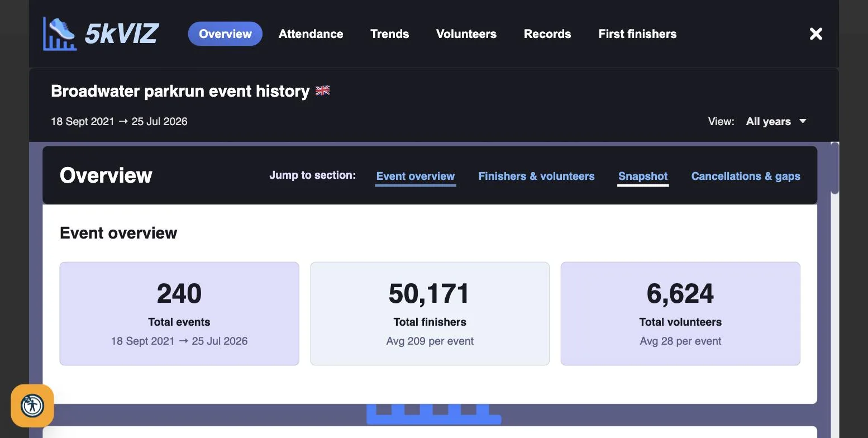868x438 pixels.
Task: Click the 'View:' label
Action: [721, 122]
